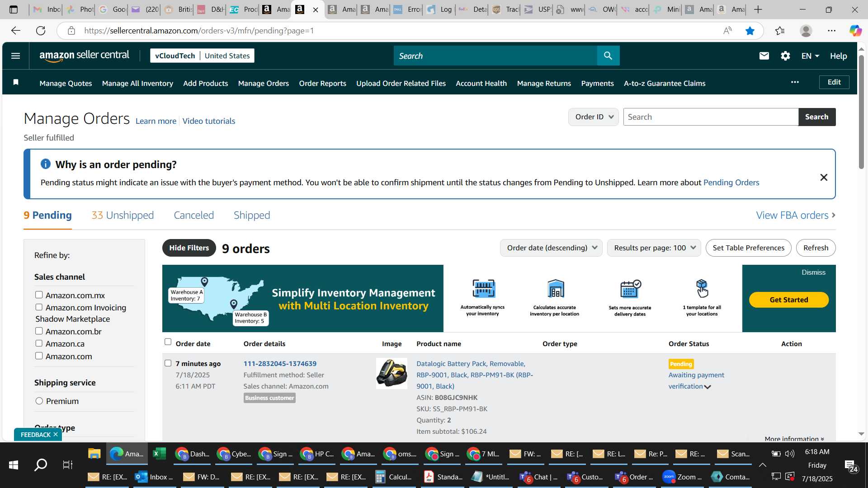The height and width of the screenshot is (488, 868).
Task: Tick the select-all orders header checkbox
Action: (x=168, y=342)
